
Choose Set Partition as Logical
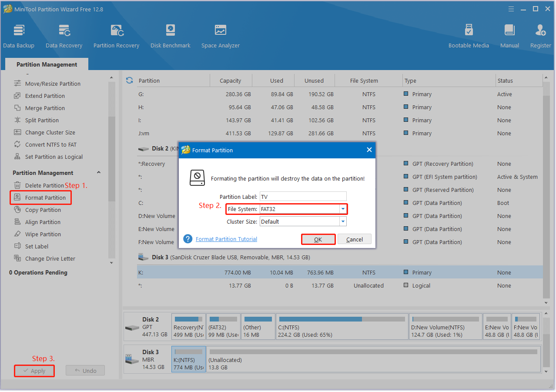tap(54, 157)
